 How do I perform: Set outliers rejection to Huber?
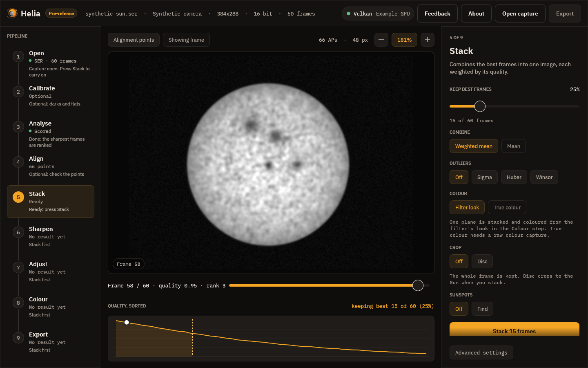pyautogui.click(x=514, y=177)
